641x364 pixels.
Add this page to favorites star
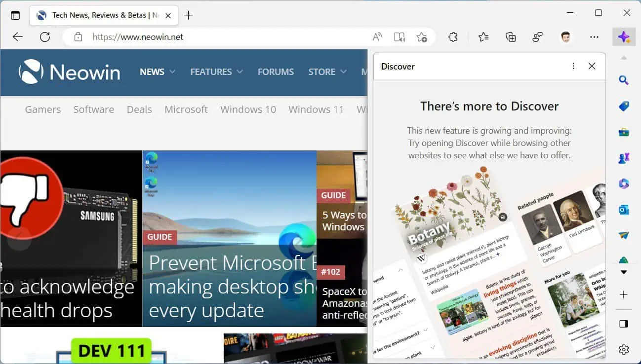coord(421,37)
